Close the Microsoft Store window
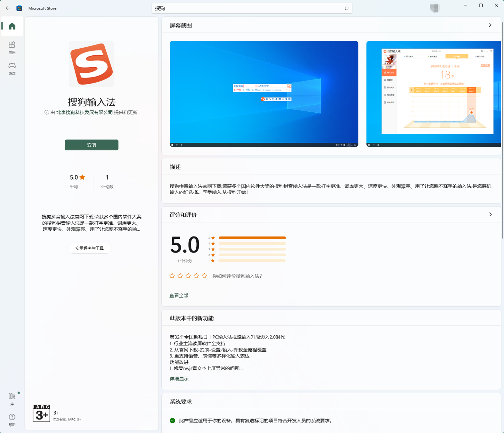This screenshot has width=504, height=433. 496,6
